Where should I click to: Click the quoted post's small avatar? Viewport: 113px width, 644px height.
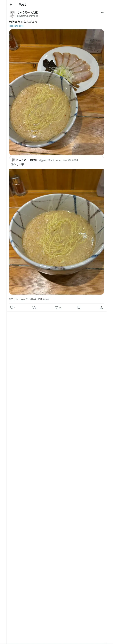tap(13, 160)
